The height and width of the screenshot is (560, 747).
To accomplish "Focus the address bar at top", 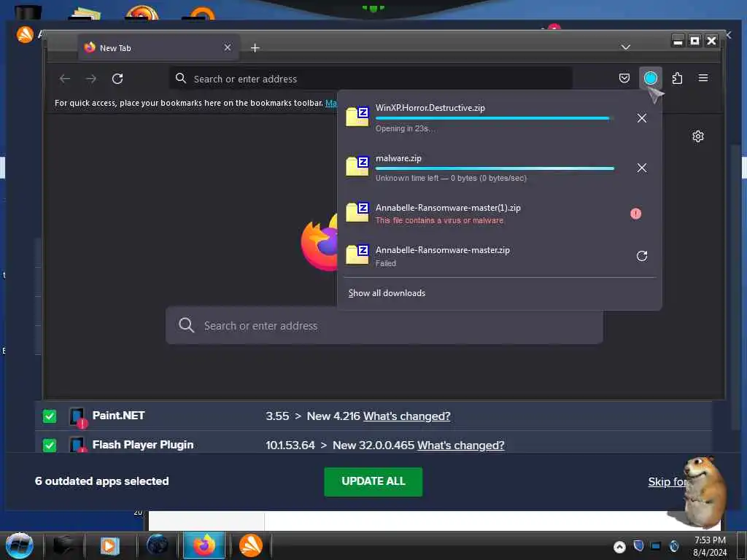I will [x=371, y=79].
